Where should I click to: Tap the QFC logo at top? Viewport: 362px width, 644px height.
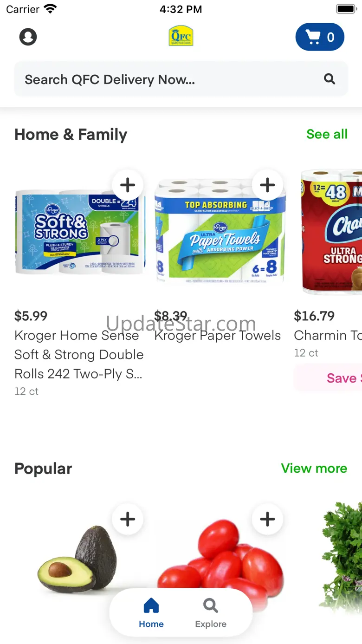click(181, 36)
